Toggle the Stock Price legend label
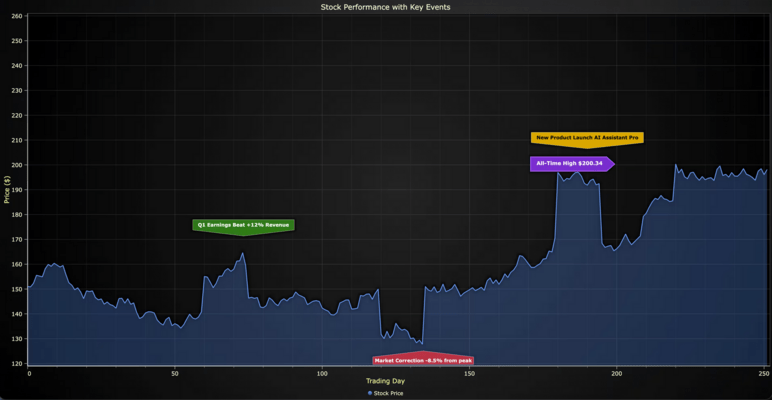Viewport: 772px width, 400px height. click(389, 394)
